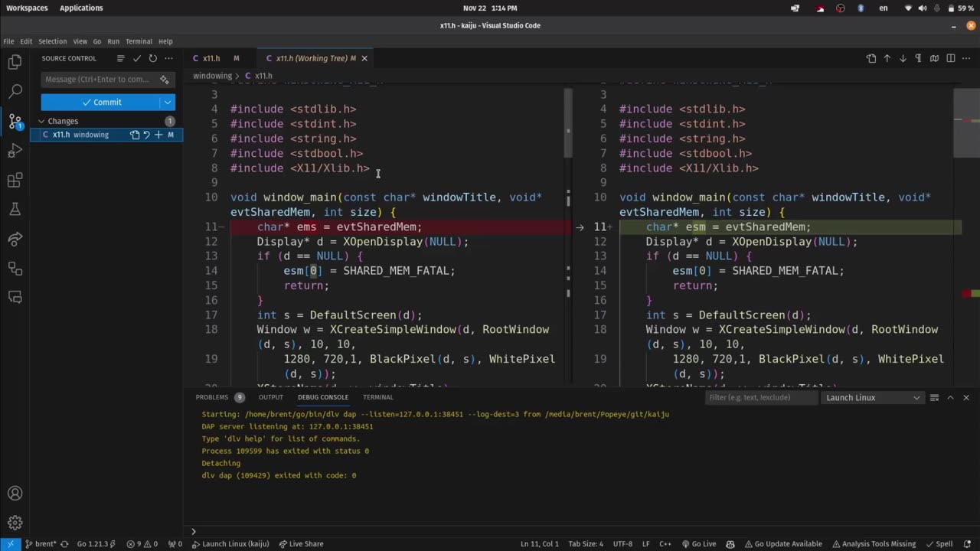This screenshot has height=551, width=980.
Task: Click Launch Linux (kaiju) status item
Action: (x=230, y=544)
